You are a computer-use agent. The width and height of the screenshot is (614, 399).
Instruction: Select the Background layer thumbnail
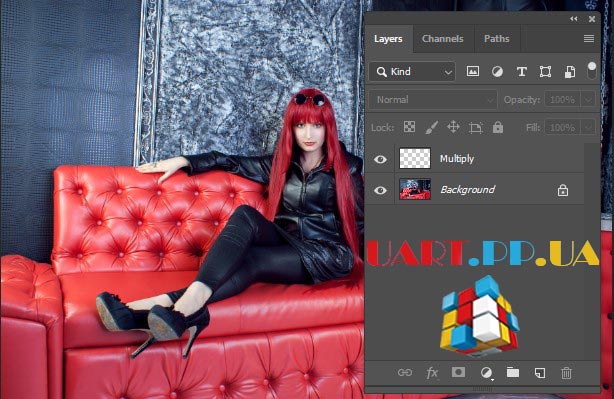pyautogui.click(x=415, y=190)
